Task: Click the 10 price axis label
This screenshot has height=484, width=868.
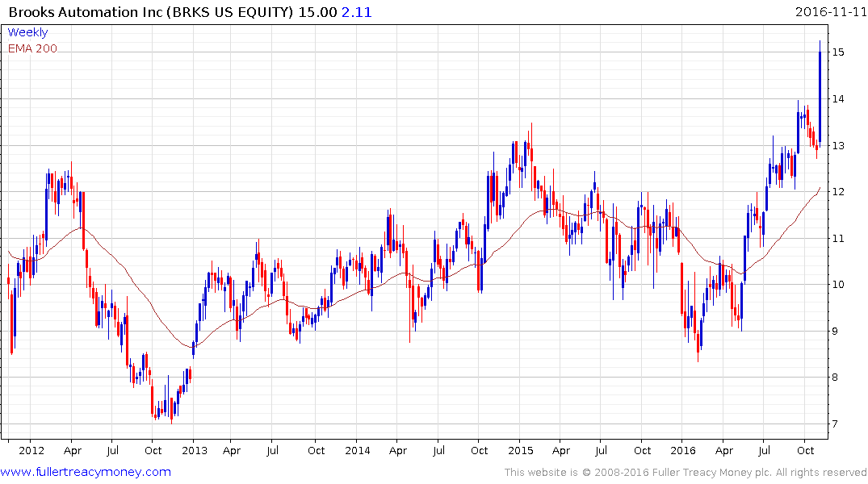Action: 838,285
